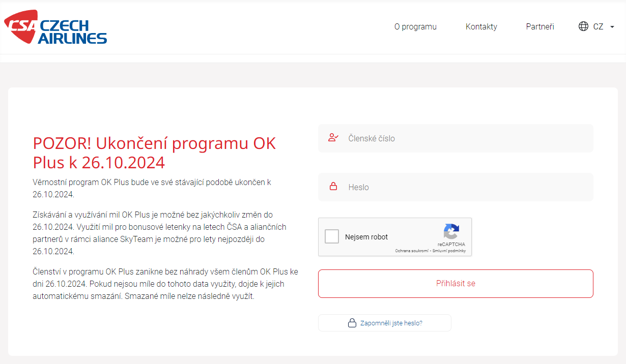Click the POZOR! Ukončení programu heading

click(154, 153)
